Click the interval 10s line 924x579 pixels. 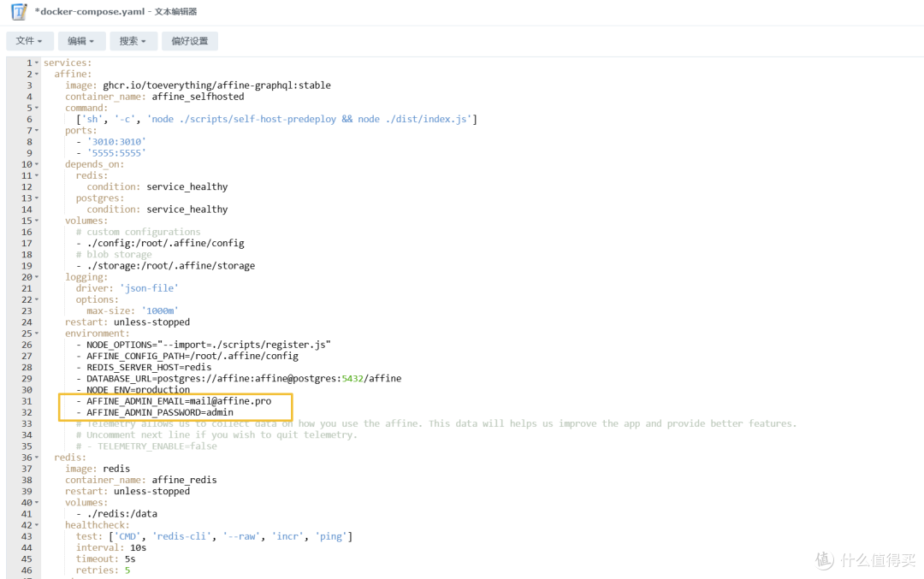110,547
